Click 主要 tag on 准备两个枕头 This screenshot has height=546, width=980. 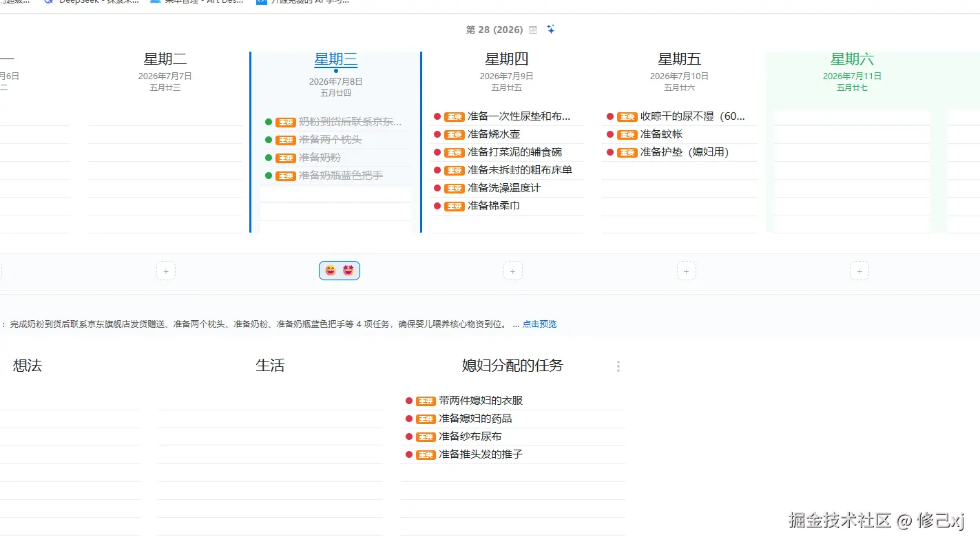tap(286, 140)
